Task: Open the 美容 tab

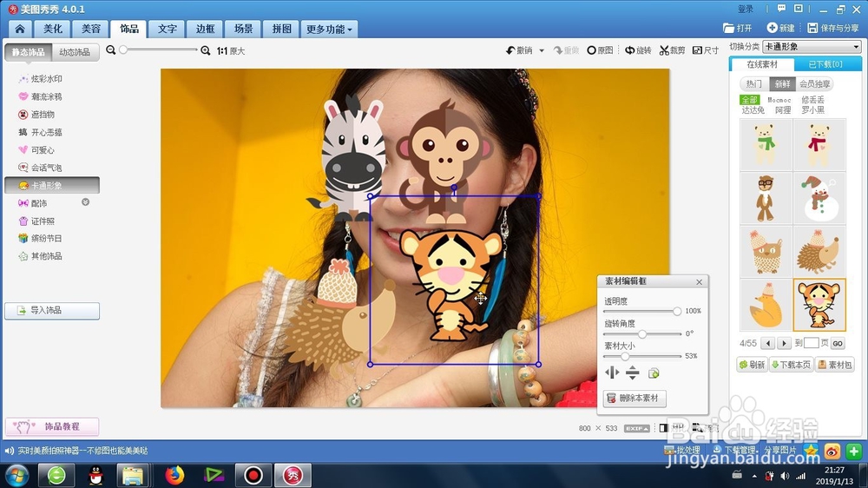Action: 91,29
